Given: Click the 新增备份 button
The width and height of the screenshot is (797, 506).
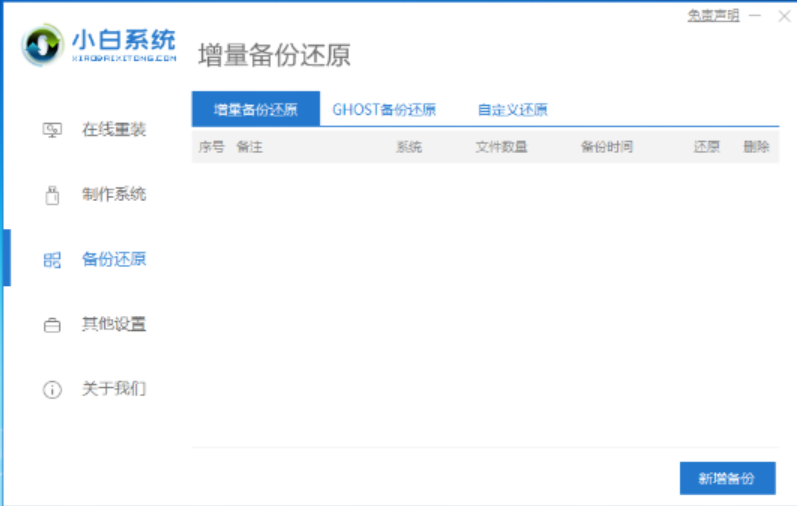Looking at the screenshot, I should 727,478.
